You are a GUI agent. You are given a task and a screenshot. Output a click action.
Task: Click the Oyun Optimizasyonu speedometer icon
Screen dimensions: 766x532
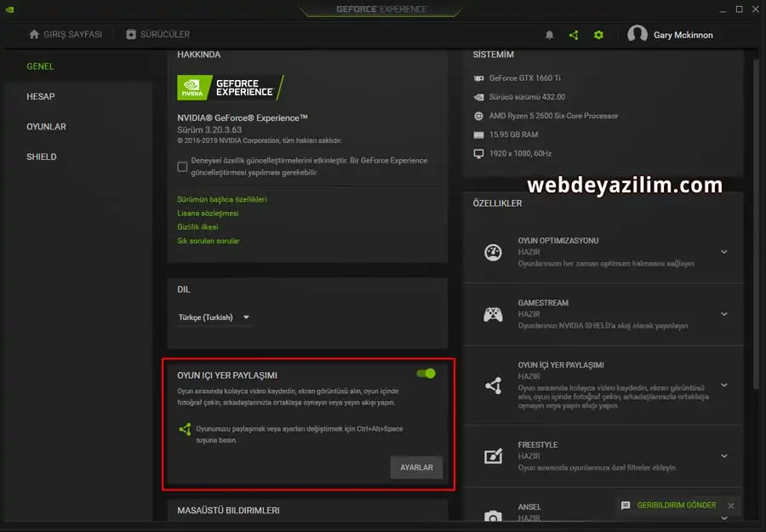coord(493,252)
